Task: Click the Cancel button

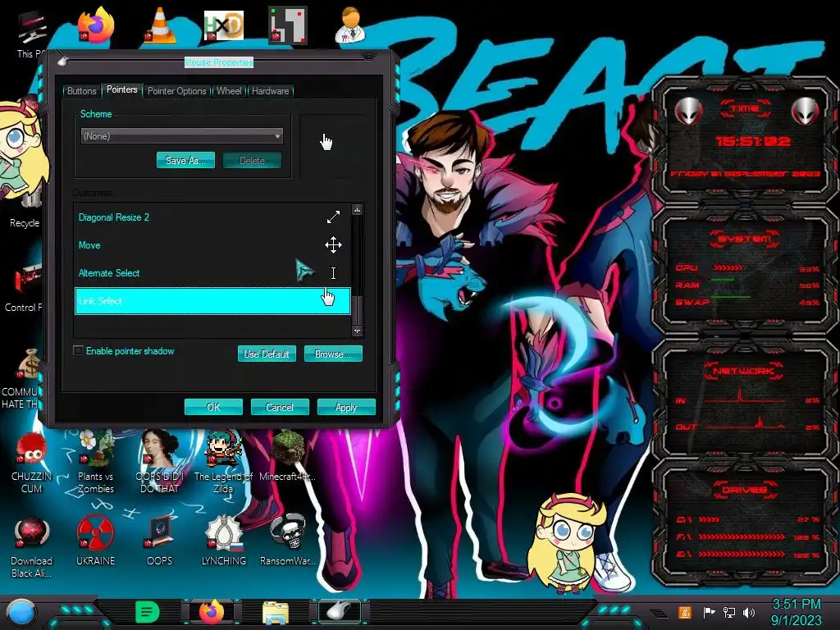Action: [x=280, y=407]
